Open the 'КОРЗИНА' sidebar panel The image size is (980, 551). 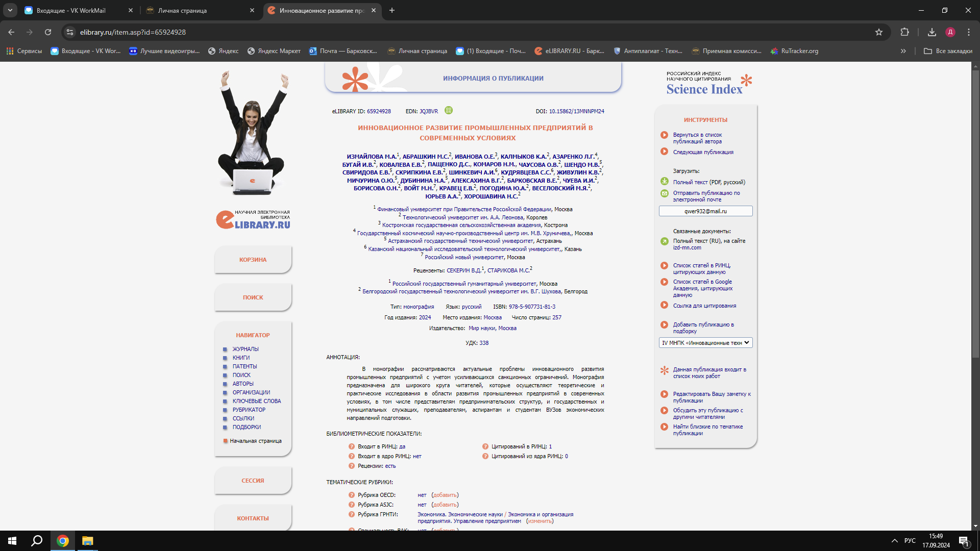(253, 260)
